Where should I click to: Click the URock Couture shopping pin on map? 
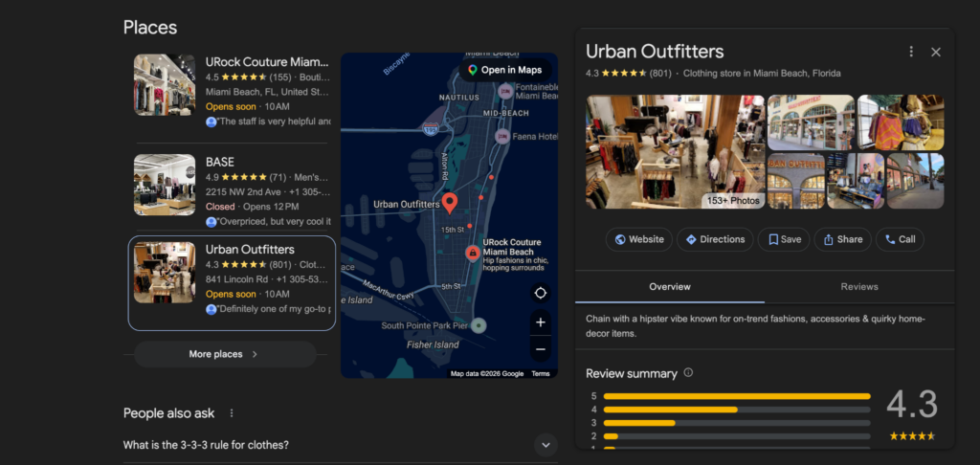click(x=472, y=253)
